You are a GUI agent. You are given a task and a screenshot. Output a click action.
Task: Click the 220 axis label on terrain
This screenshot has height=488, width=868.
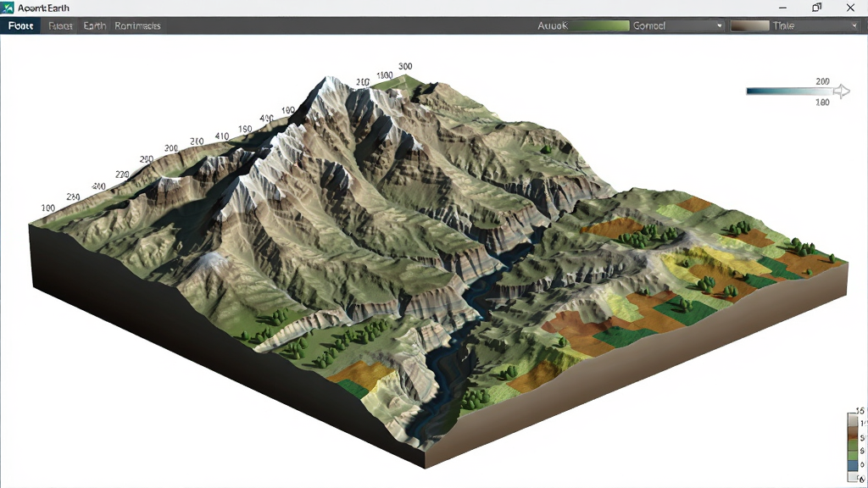(x=122, y=175)
